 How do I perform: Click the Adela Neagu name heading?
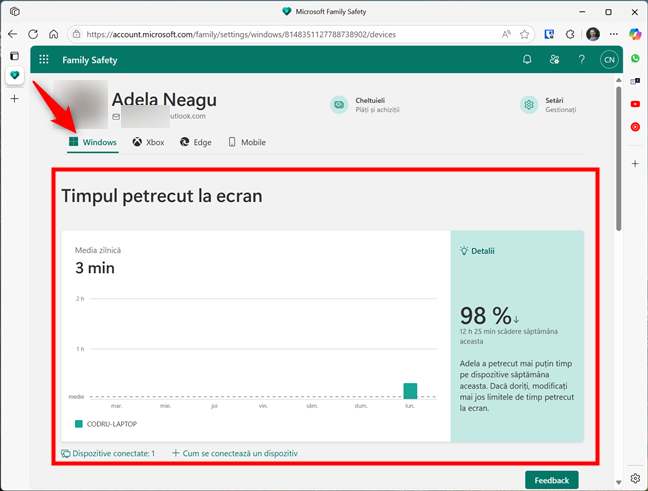tap(164, 100)
